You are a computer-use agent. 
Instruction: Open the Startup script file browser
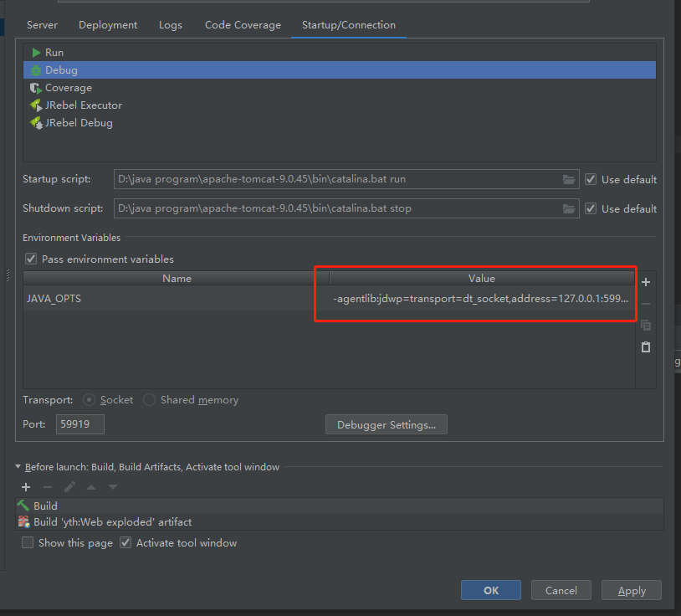pyautogui.click(x=569, y=178)
